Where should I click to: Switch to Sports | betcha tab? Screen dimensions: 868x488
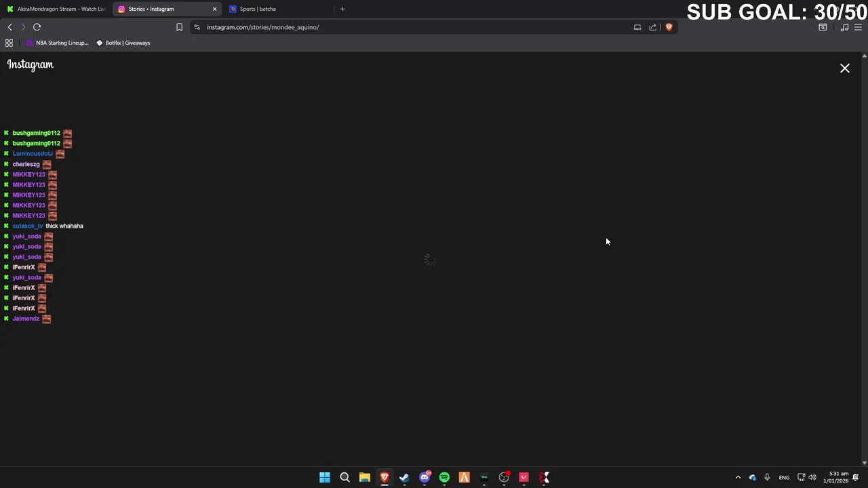pos(278,9)
